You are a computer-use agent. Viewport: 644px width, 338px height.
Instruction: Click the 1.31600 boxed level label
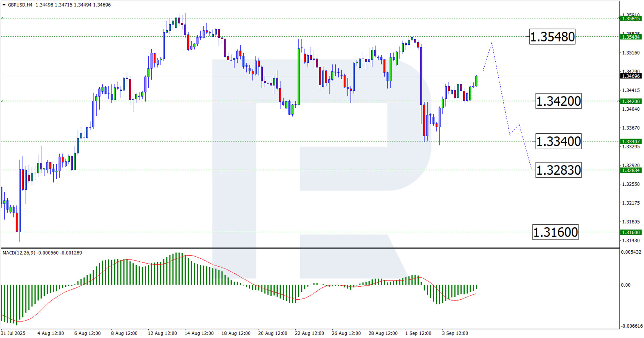click(x=555, y=232)
